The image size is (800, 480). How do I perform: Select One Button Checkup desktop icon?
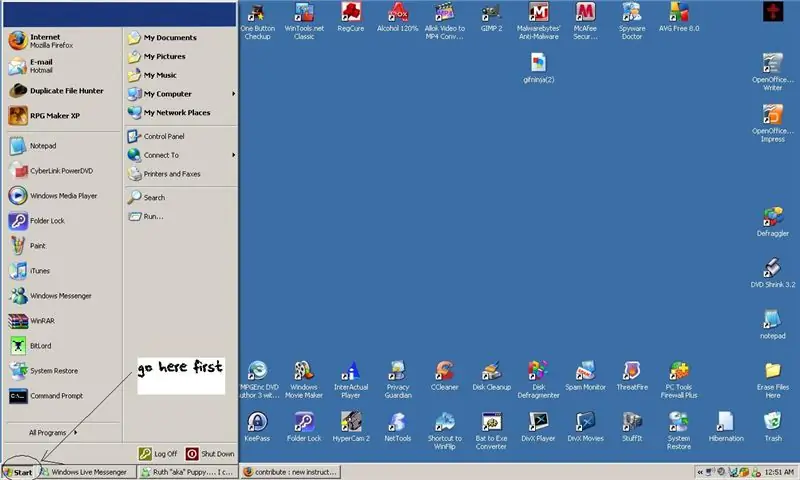257,21
